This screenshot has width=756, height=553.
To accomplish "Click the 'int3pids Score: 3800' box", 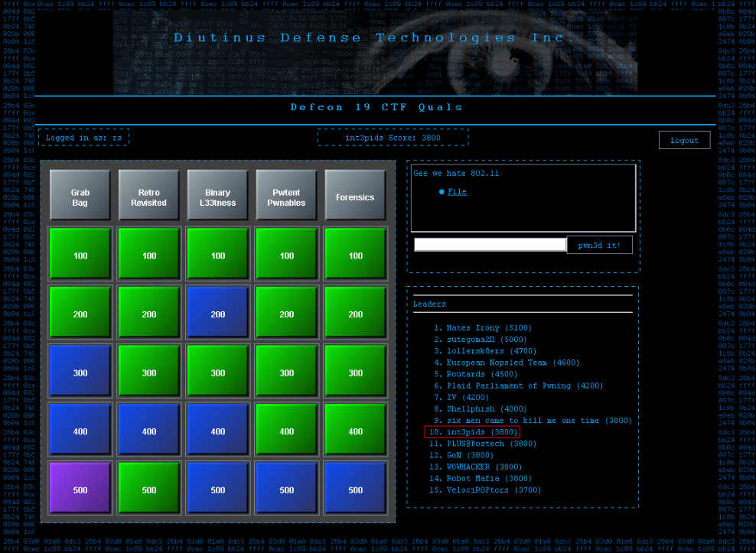I will click(393, 138).
